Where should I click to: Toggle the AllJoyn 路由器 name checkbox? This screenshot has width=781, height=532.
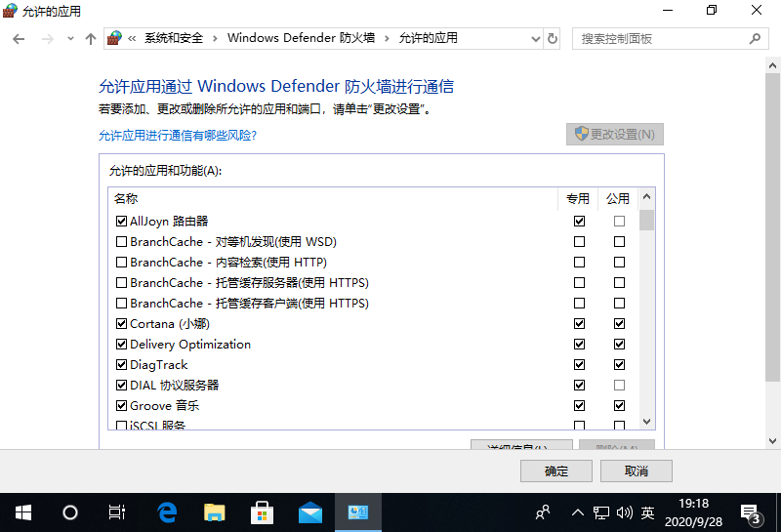click(x=122, y=222)
